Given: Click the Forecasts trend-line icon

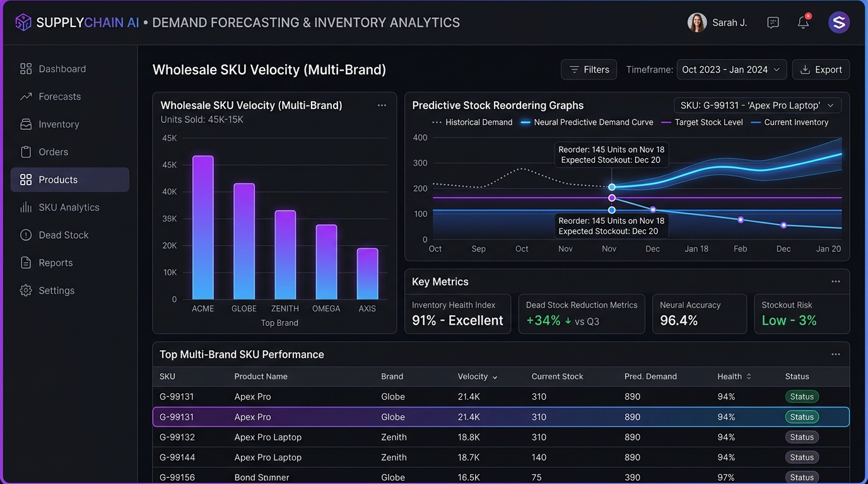Looking at the screenshot, I should coord(26,96).
